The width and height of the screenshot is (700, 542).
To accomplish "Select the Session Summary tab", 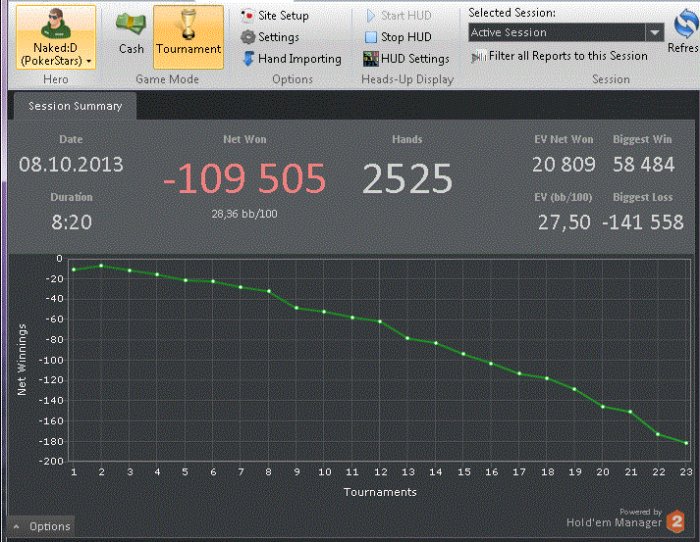I will (x=75, y=106).
